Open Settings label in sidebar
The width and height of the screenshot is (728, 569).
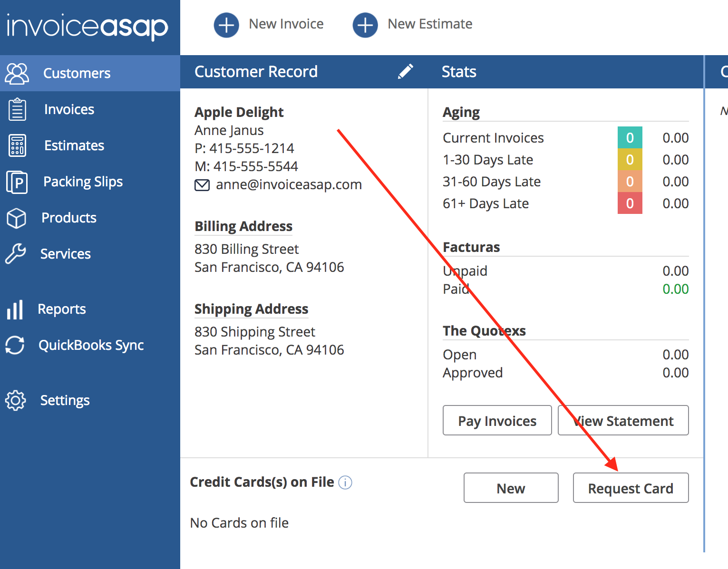point(65,400)
